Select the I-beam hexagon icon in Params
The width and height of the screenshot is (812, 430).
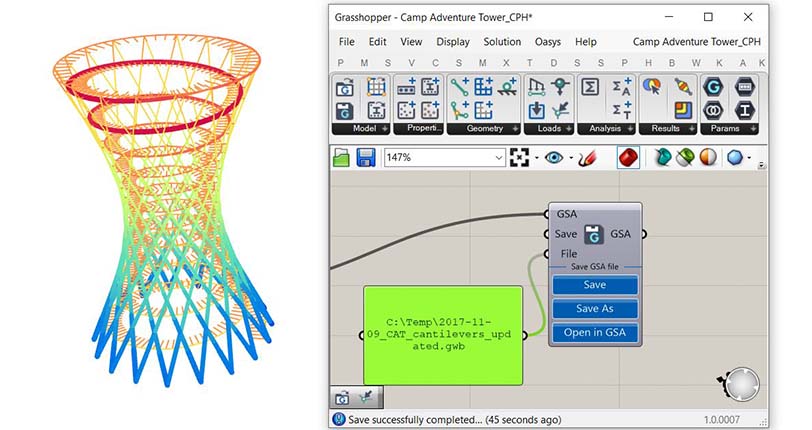pos(745,111)
